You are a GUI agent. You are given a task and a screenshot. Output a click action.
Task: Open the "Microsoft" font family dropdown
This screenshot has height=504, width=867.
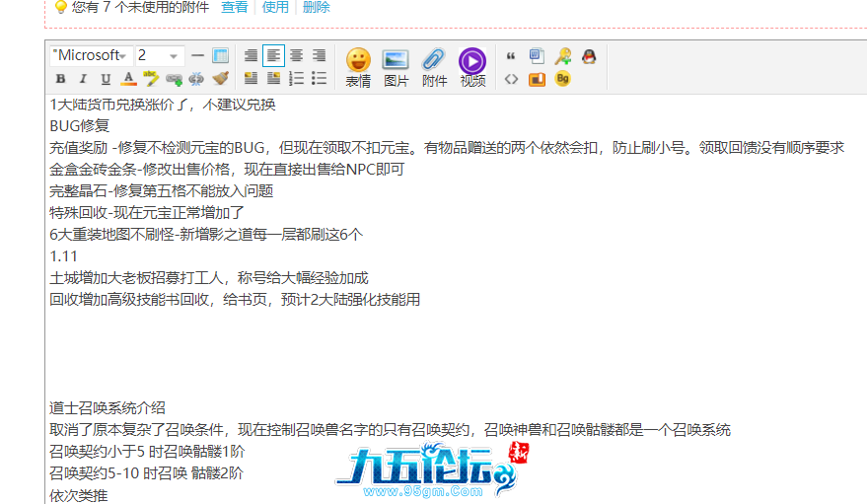click(x=91, y=56)
